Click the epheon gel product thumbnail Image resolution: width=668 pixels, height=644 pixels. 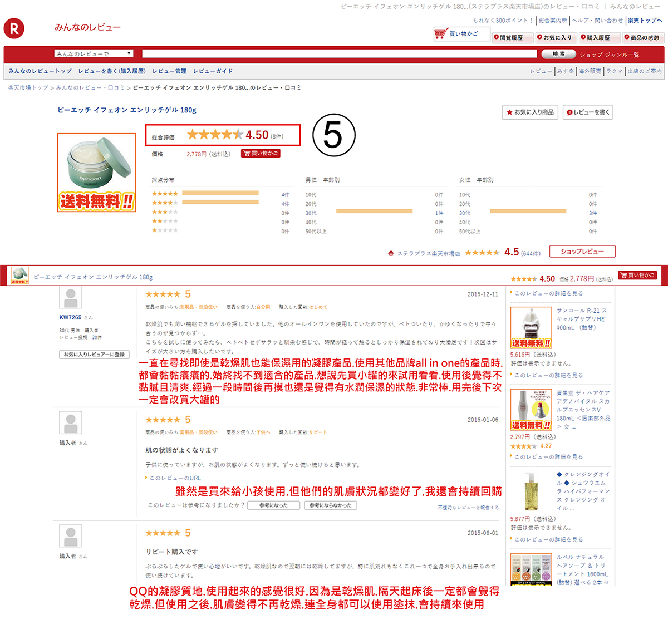pyautogui.click(x=96, y=172)
